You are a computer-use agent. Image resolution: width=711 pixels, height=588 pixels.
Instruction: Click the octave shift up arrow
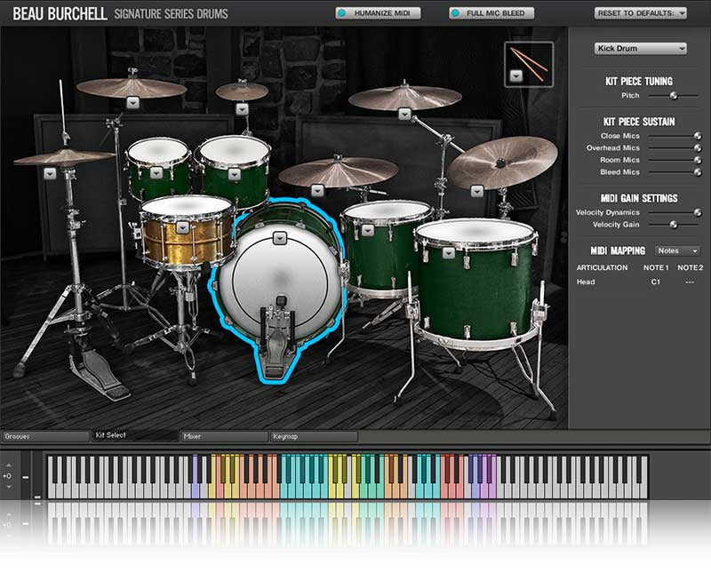9,465
